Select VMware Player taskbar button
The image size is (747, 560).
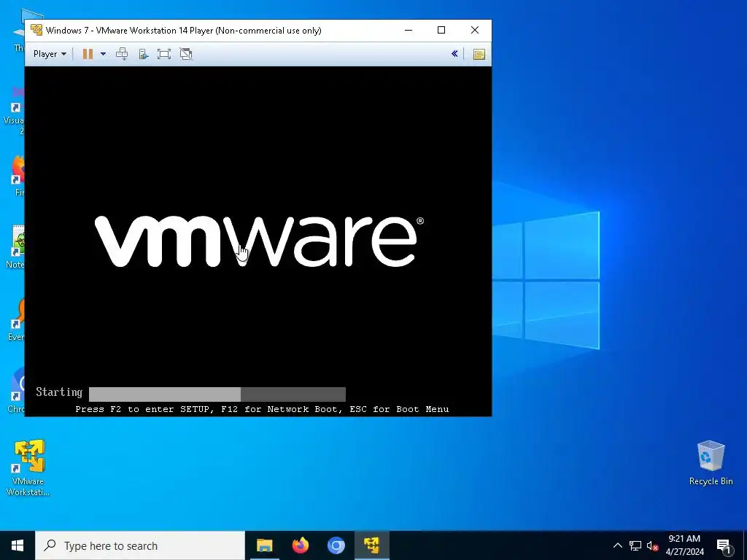371,545
